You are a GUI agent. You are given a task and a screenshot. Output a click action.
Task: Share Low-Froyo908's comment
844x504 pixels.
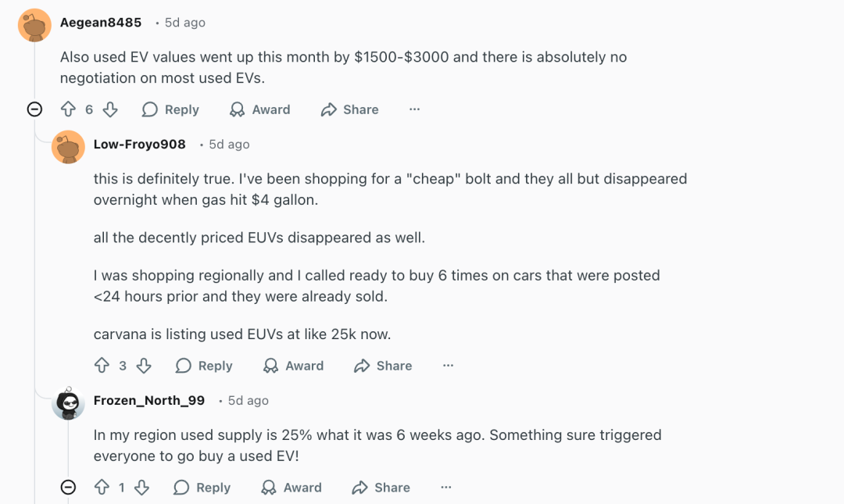pos(383,366)
